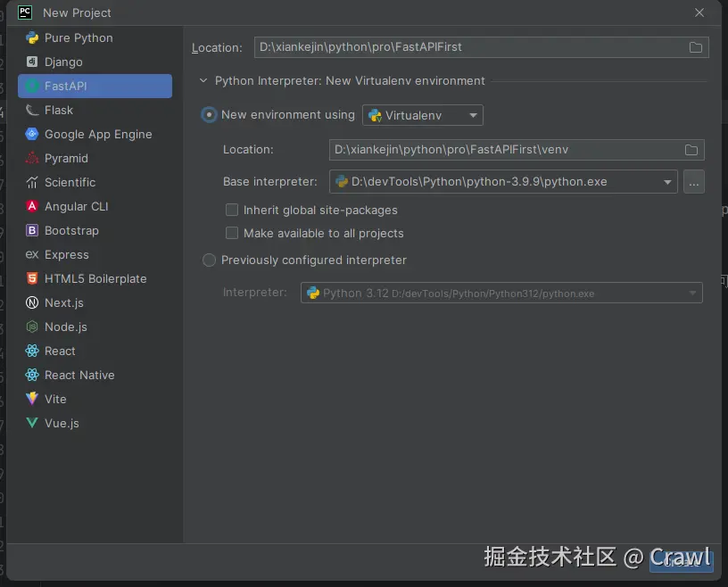728x587 pixels.
Task: Select Angular CLI project type label
Action: 76,206
